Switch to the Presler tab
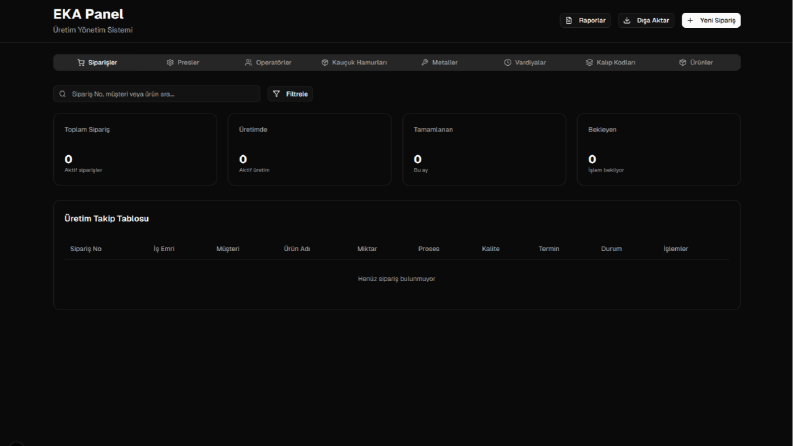Screen dimensions: 793x446 pos(183,63)
